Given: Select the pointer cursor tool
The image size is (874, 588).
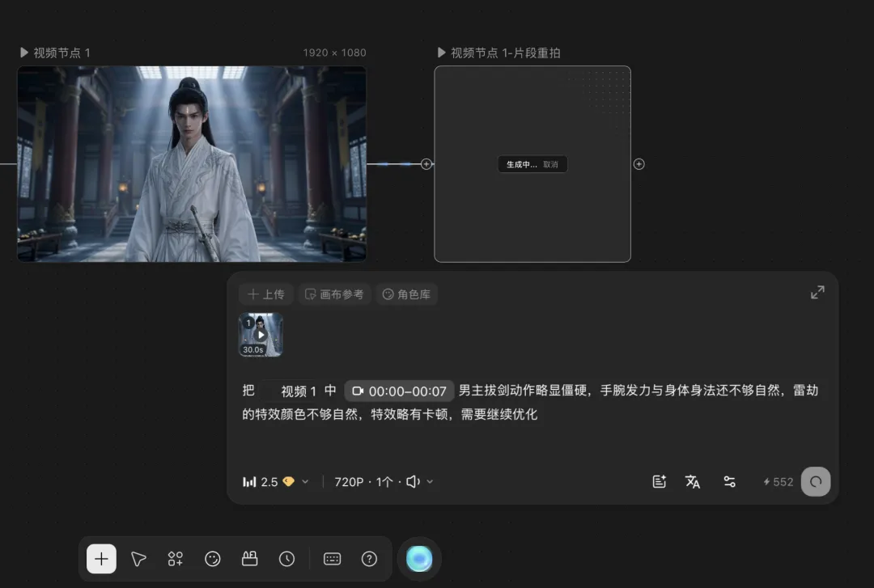Looking at the screenshot, I should point(138,558).
